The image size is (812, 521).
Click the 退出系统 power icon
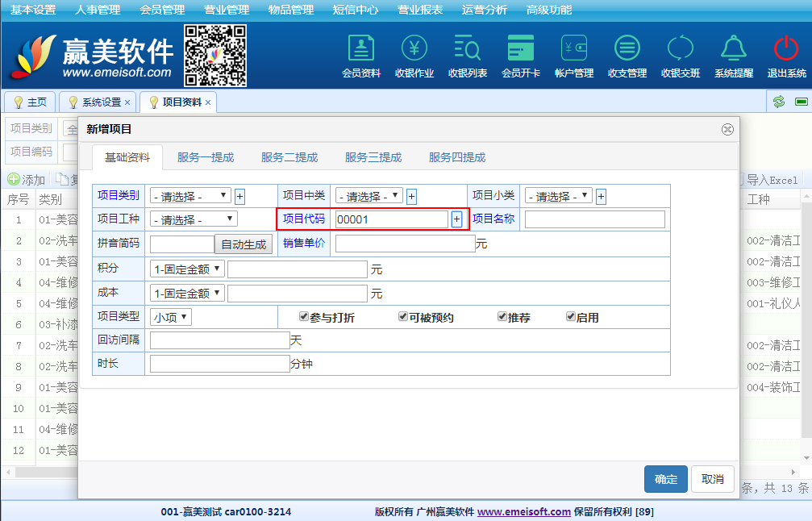[x=786, y=48]
